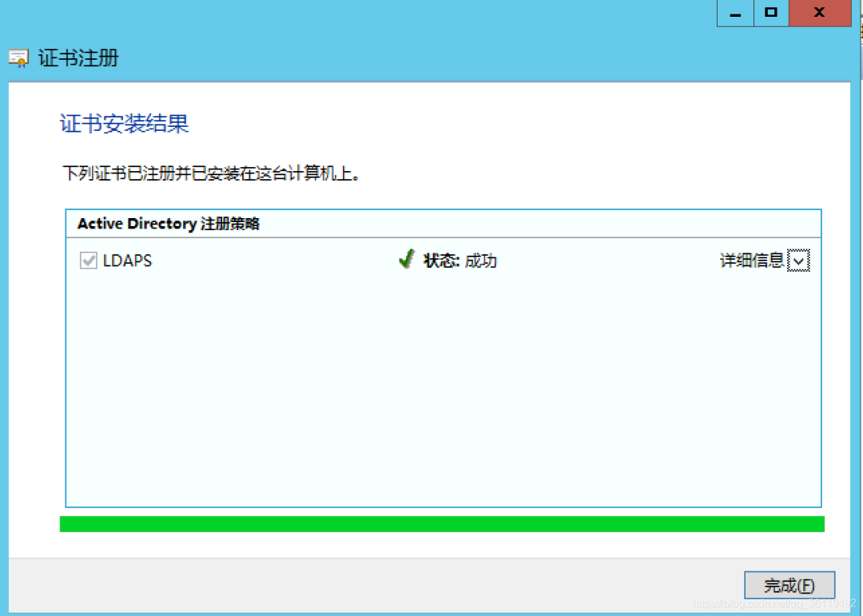Image resolution: width=863 pixels, height=616 pixels.
Task: Expand the 详细信息 chevron arrow
Action: (x=798, y=260)
